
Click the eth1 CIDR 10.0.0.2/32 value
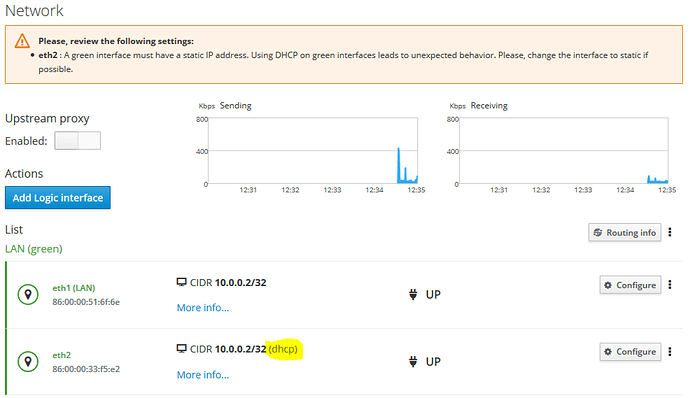(x=241, y=283)
